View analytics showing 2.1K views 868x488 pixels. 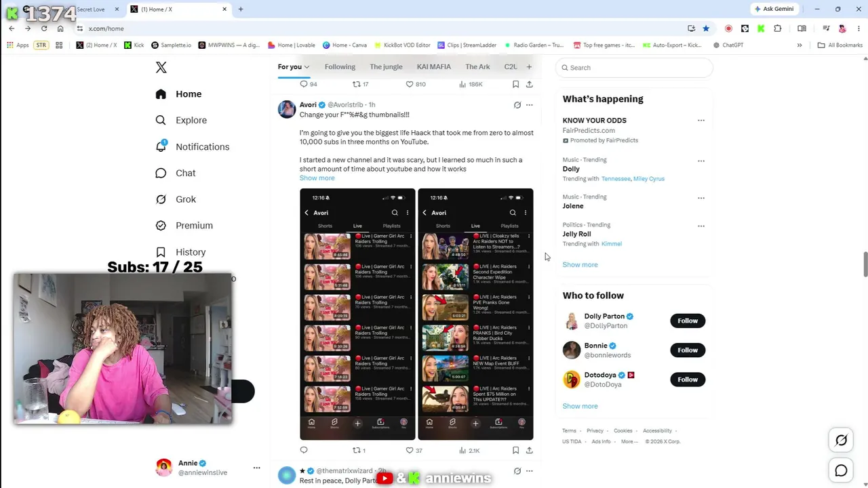pyautogui.click(x=469, y=450)
